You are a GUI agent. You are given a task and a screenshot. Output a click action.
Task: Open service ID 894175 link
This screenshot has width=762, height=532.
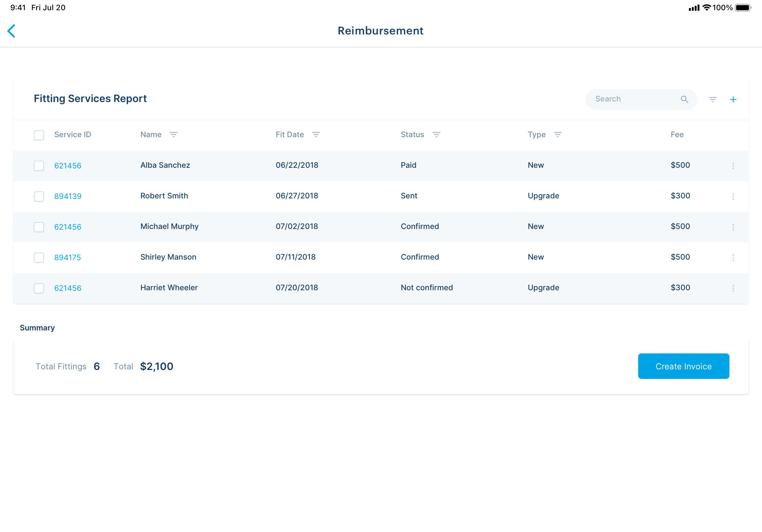click(67, 257)
